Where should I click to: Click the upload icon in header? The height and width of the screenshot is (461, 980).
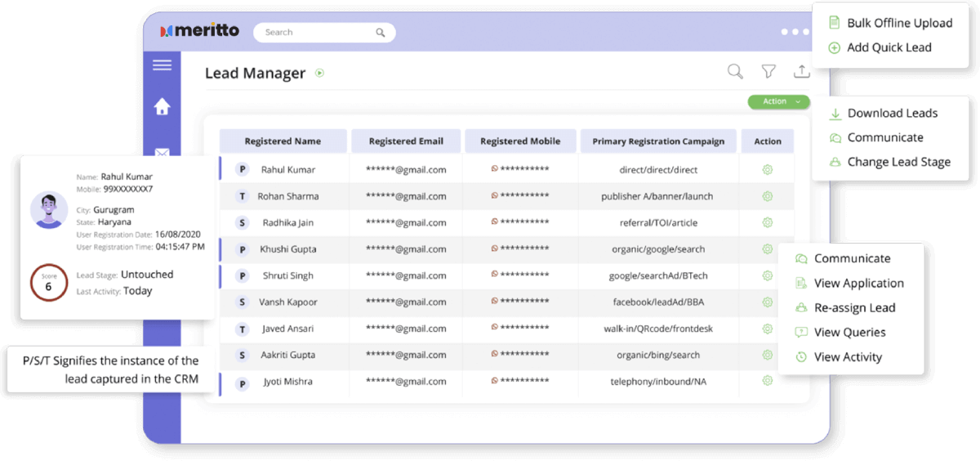(801, 72)
